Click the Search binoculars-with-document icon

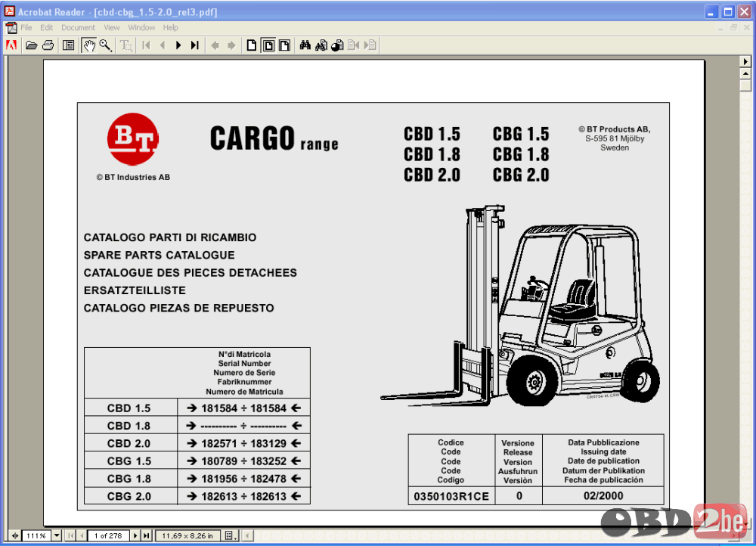coord(321,45)
